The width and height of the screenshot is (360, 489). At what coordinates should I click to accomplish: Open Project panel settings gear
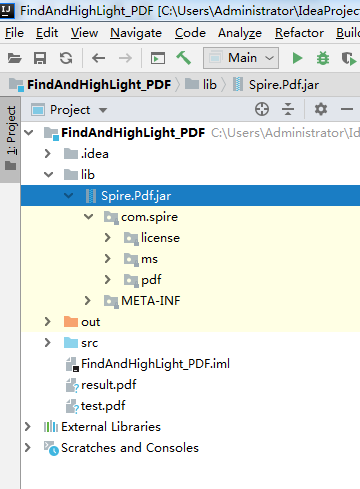click(x=321, y=109)
